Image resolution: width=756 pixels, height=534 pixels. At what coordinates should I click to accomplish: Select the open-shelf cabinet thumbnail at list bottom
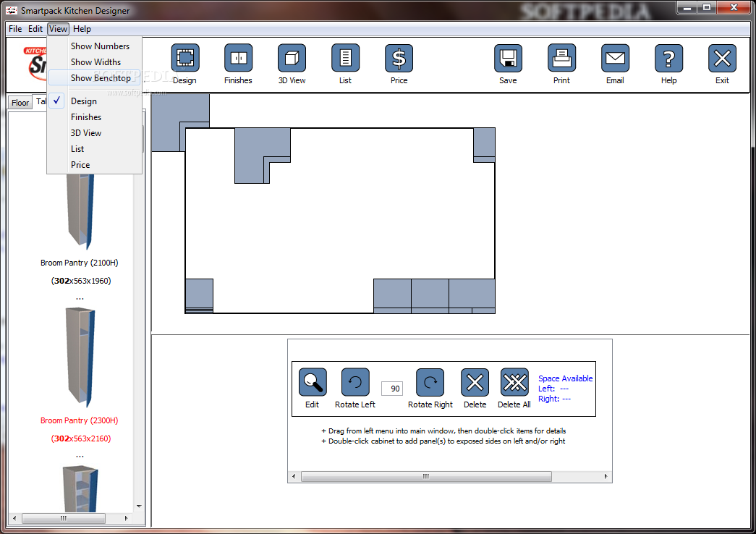click(x=80, y=488)
